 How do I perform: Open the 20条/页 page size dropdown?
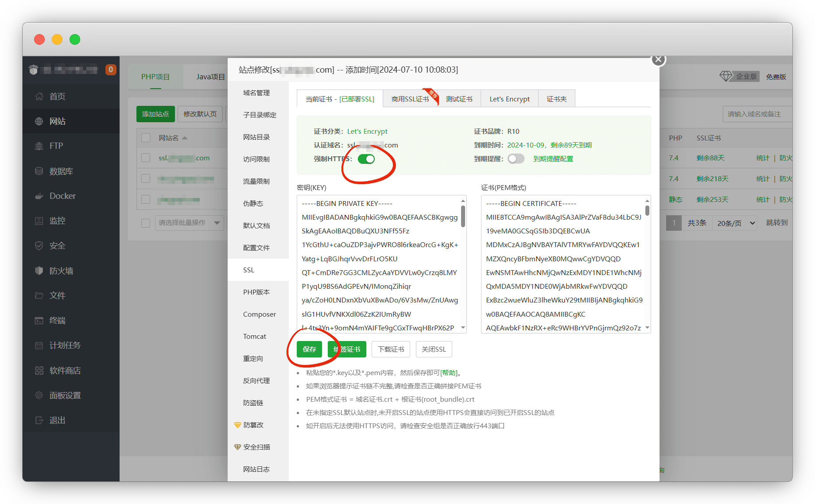click(x=736, y=223)
